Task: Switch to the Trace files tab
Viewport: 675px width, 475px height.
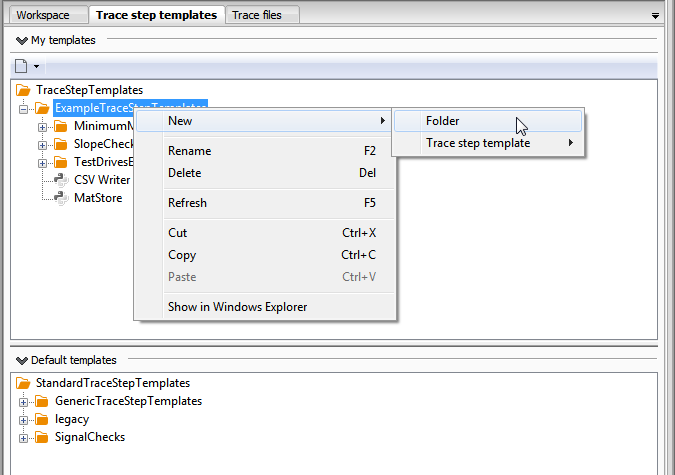Action: 262,15
